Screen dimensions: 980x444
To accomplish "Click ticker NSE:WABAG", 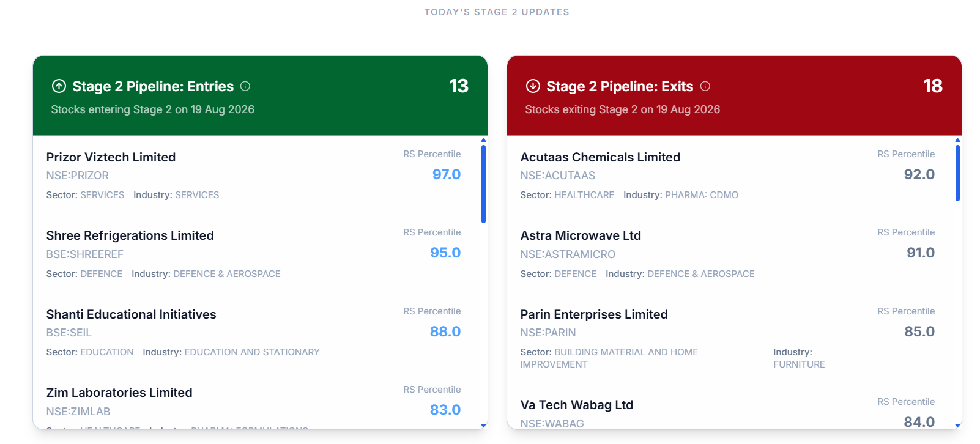I will click(552, 423).
